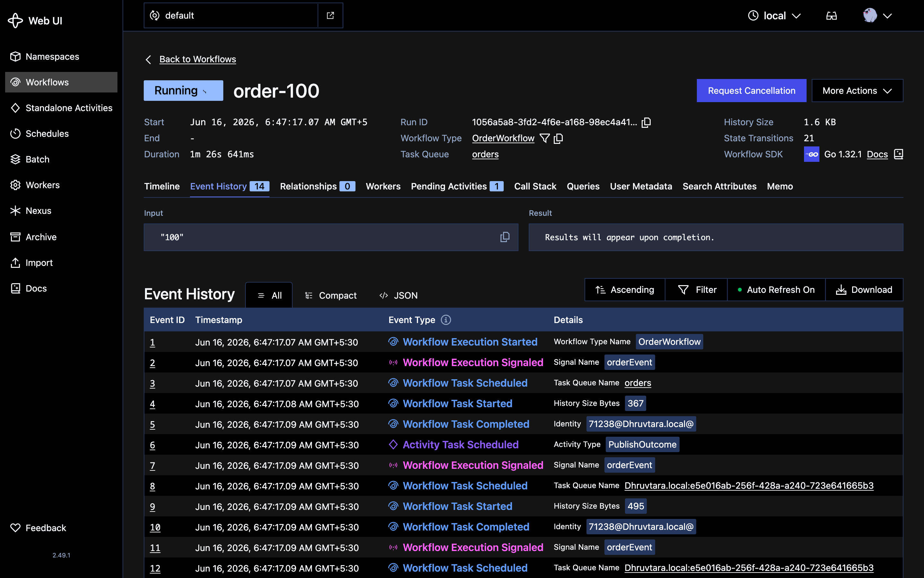Open Nexus in the sidebar
This screenshot has width=924, height=578.
[61, 211]
